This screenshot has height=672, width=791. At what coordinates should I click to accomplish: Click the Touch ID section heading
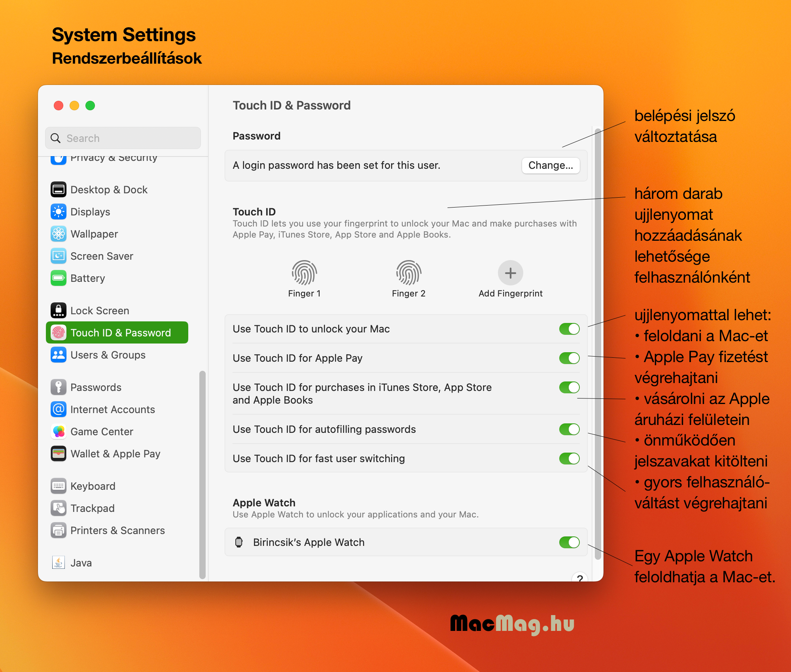click(x=254, y=212)
